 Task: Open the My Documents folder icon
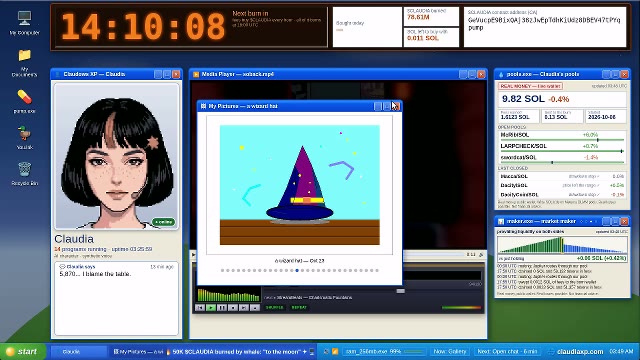coord(24,62)
